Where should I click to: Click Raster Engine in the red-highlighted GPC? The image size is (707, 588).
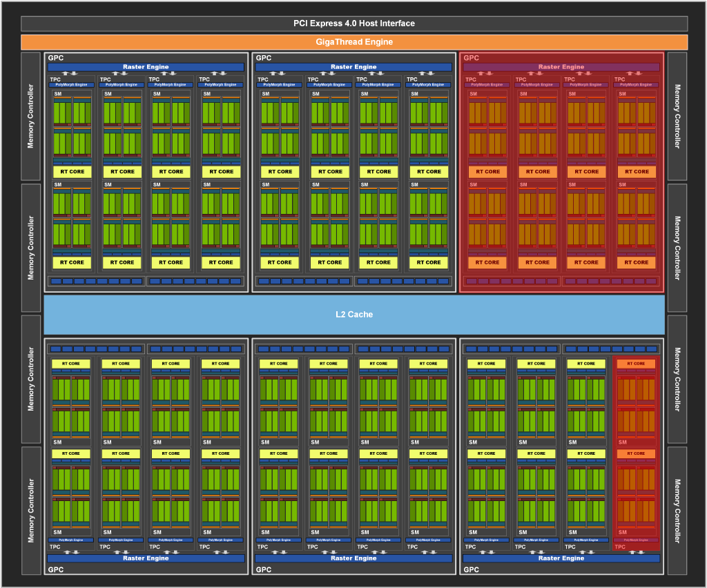tap(561, 67)
